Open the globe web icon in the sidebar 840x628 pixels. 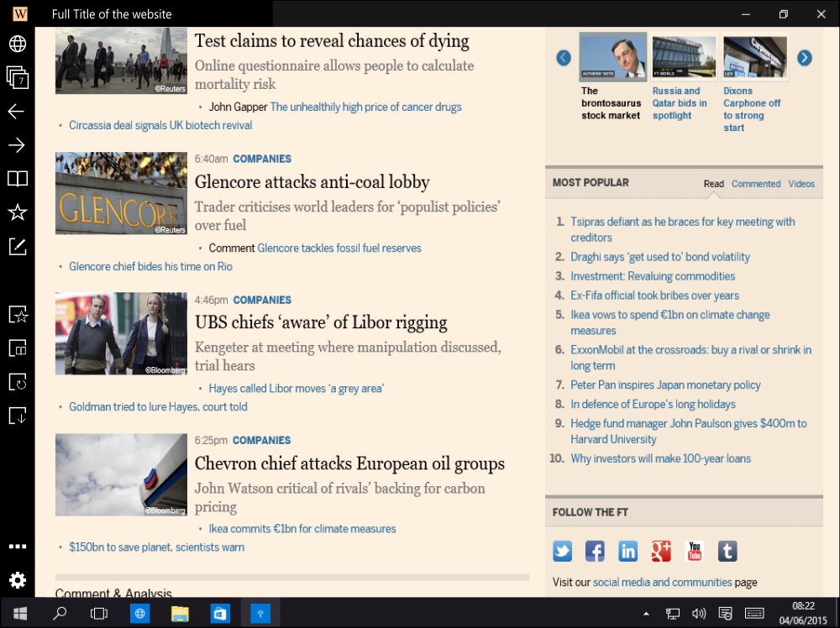[18, 44]
